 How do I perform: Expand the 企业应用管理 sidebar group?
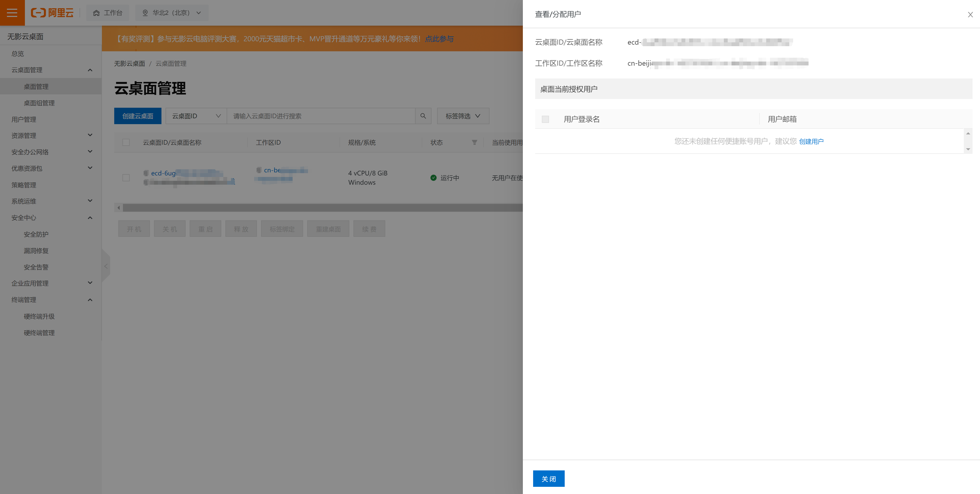[90, 283]
